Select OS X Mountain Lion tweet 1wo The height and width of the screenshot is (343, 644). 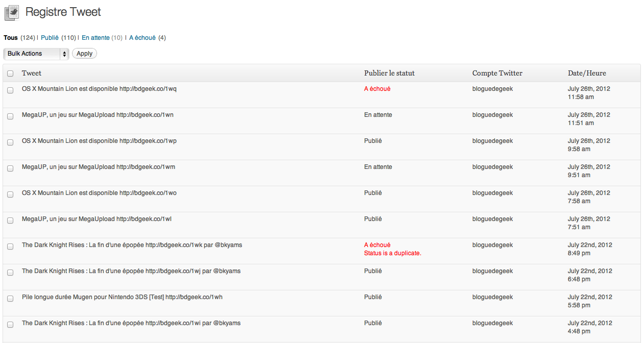click(99, 193)
